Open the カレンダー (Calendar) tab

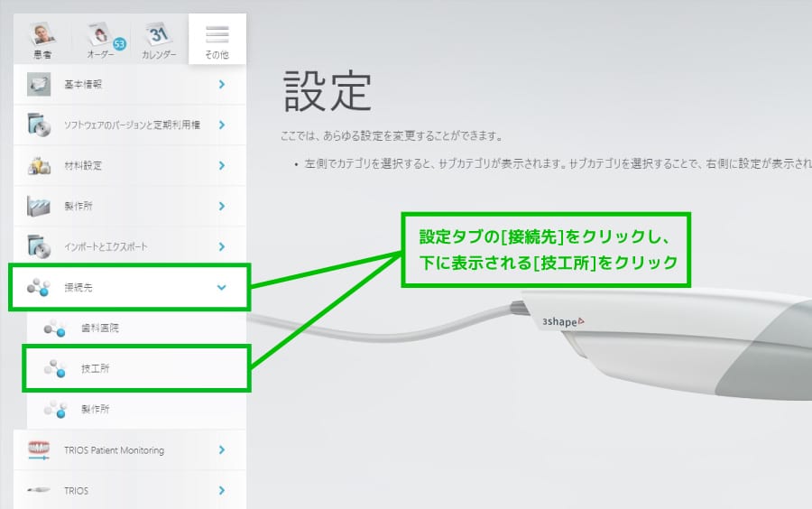coord(159,40)
